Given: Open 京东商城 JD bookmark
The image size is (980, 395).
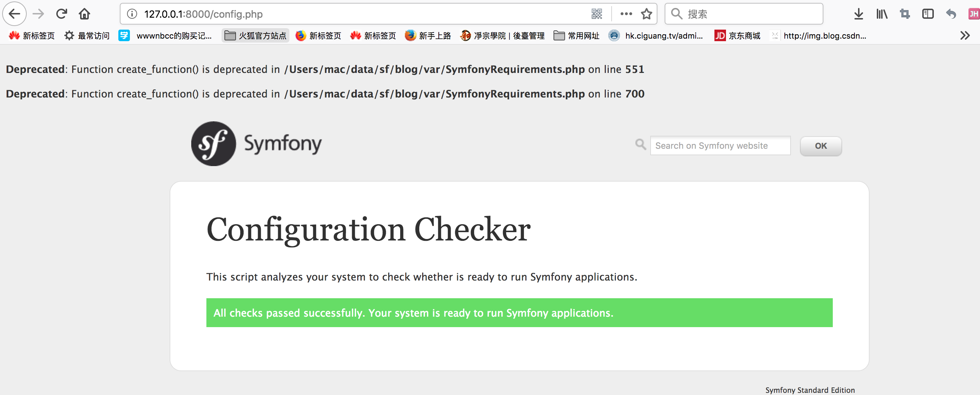Looking at the screenshot, I should pyautogui.click(x=737, y=36).
